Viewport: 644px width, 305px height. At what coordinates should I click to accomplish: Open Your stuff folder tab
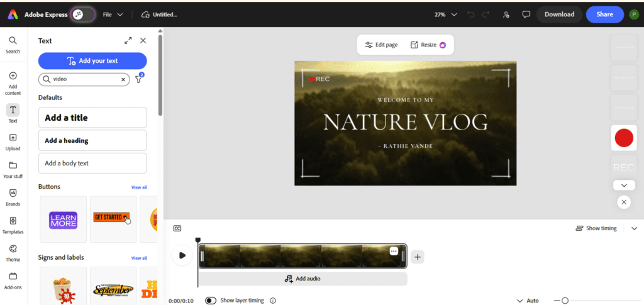click(x=13, y=170)
